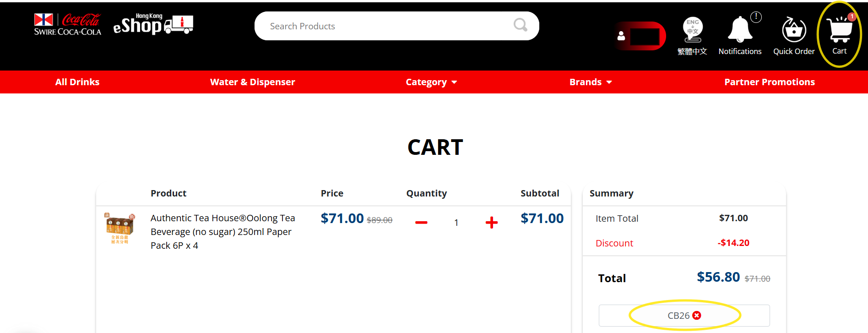Increase Oolong Tea quantity with plus
Viewport: 868px width, 333px height.
point(491,223)
